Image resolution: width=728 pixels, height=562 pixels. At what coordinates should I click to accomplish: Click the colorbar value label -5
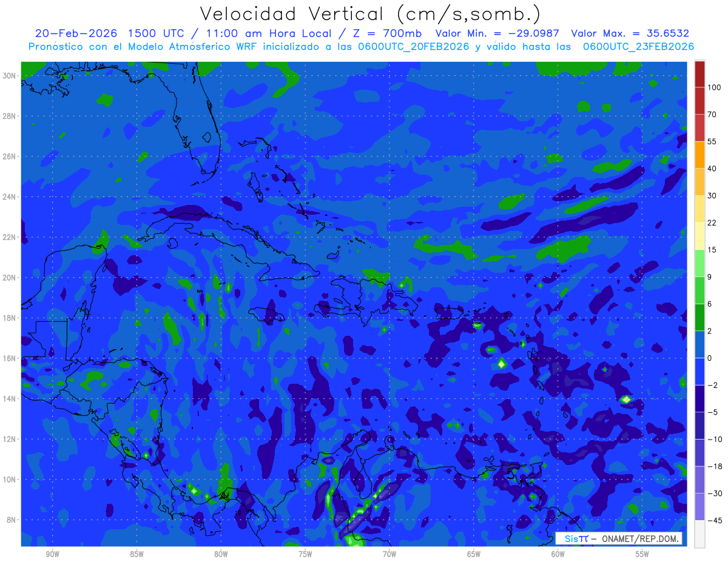pyautogui.click(x=712, y=412)
